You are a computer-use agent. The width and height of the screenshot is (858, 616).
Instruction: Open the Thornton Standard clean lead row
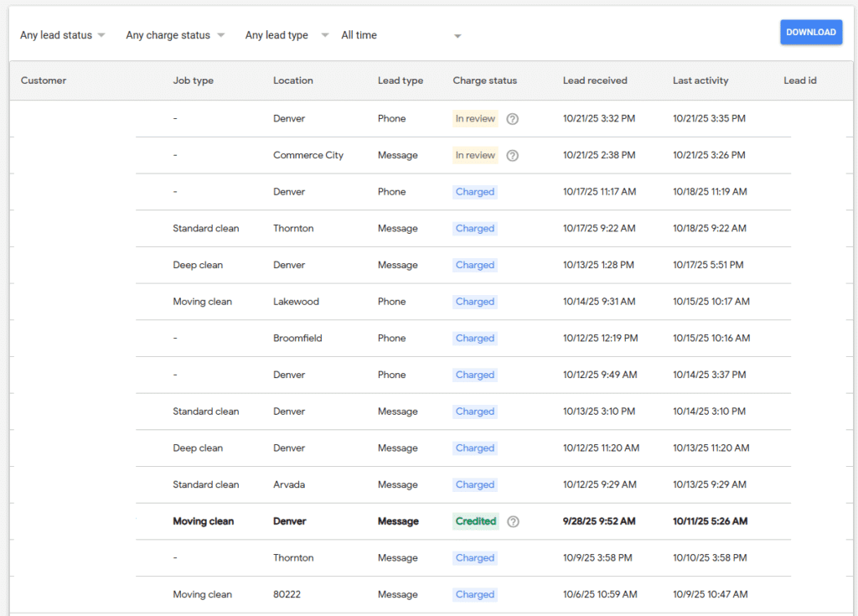[293, 229]
